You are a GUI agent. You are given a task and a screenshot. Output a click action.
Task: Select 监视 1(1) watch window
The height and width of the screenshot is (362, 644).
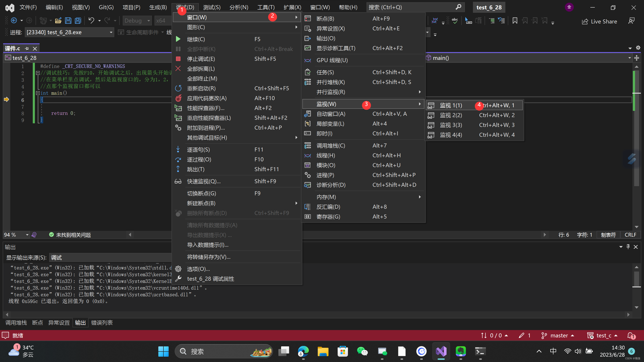coord(474,105)
